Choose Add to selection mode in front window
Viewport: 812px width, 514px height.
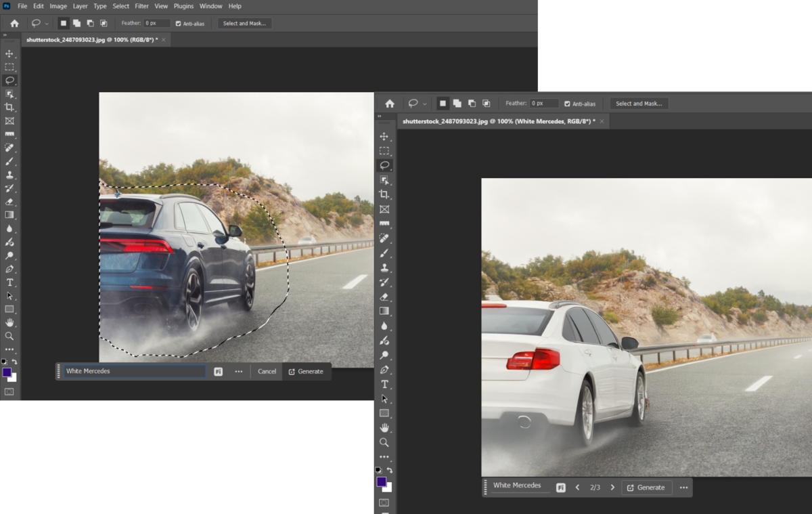457,104
